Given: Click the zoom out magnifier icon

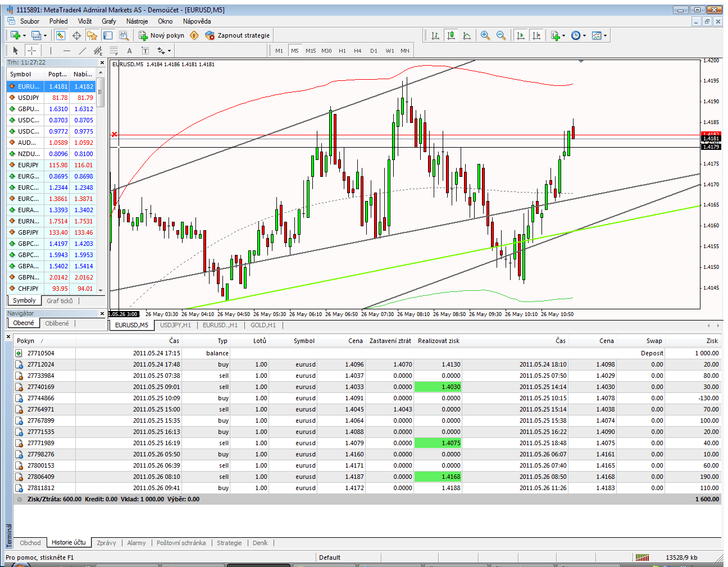Looking at the screenshot, I should click(501, 35).
